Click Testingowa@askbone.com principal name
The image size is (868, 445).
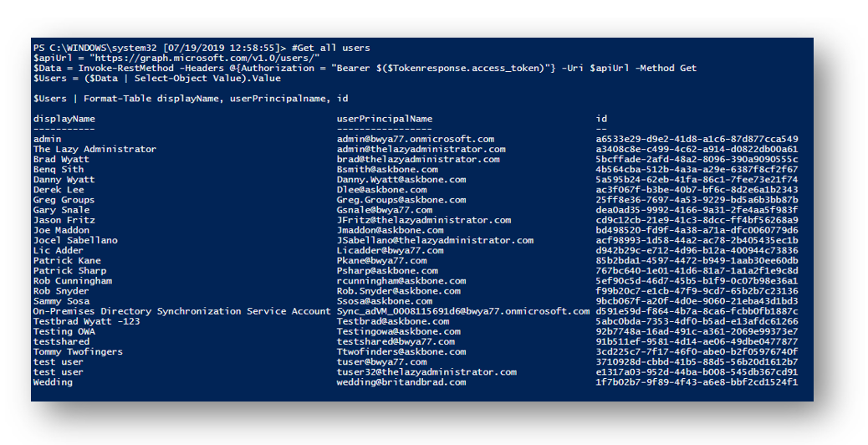[x=399, y=331]
